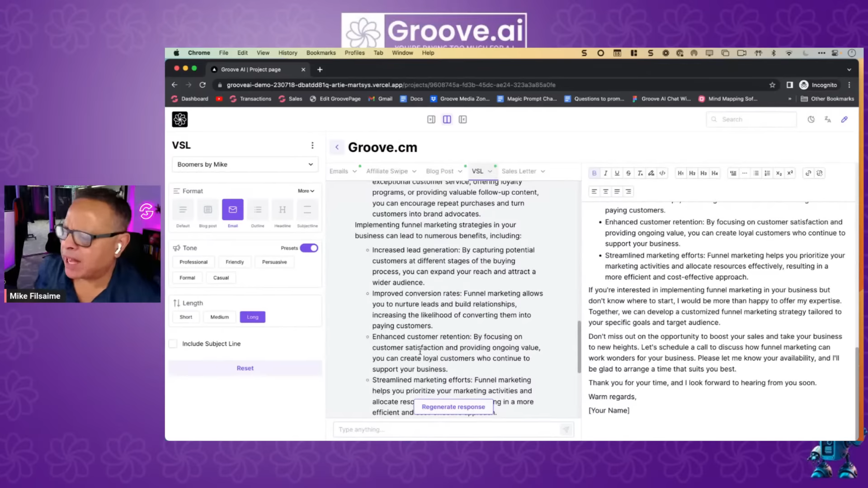The width and height of the screenshot is (868, 488).
Task: Create a numbered list
Action: (x=767, y=173)
